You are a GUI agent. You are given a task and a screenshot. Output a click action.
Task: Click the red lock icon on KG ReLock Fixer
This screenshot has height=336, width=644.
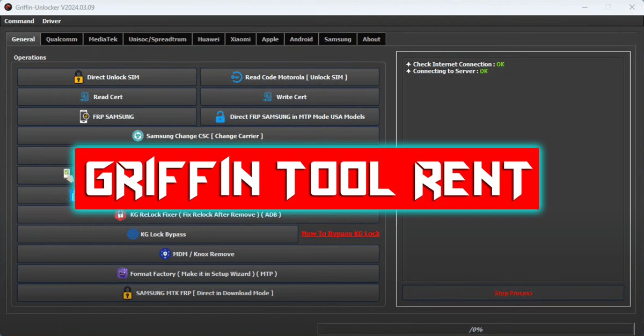click(120, 214)
